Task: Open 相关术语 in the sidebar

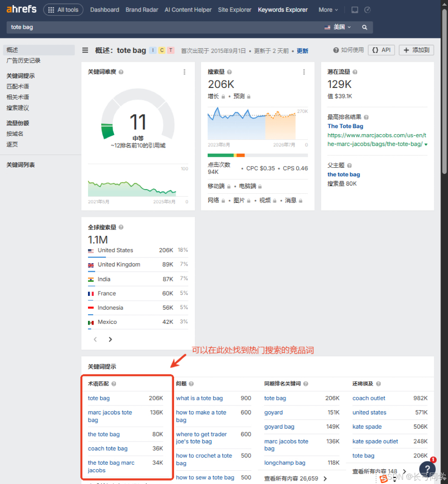Action: [18, 97]
